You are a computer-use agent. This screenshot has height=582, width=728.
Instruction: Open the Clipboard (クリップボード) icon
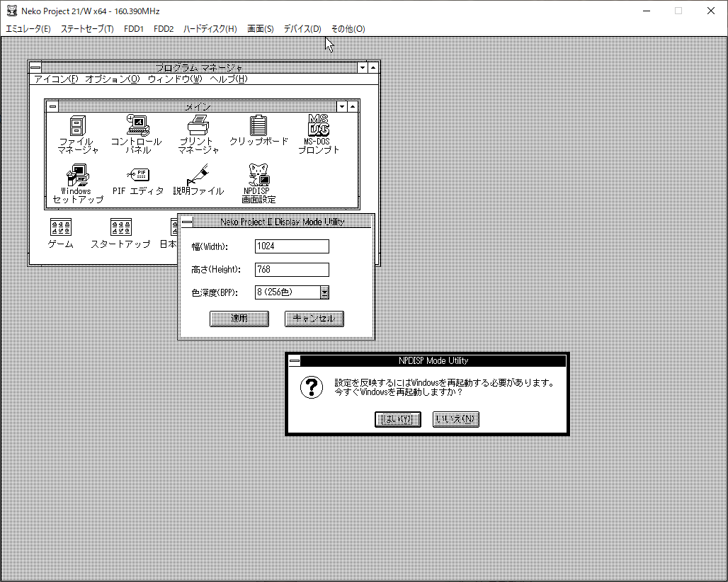(258, 125)
